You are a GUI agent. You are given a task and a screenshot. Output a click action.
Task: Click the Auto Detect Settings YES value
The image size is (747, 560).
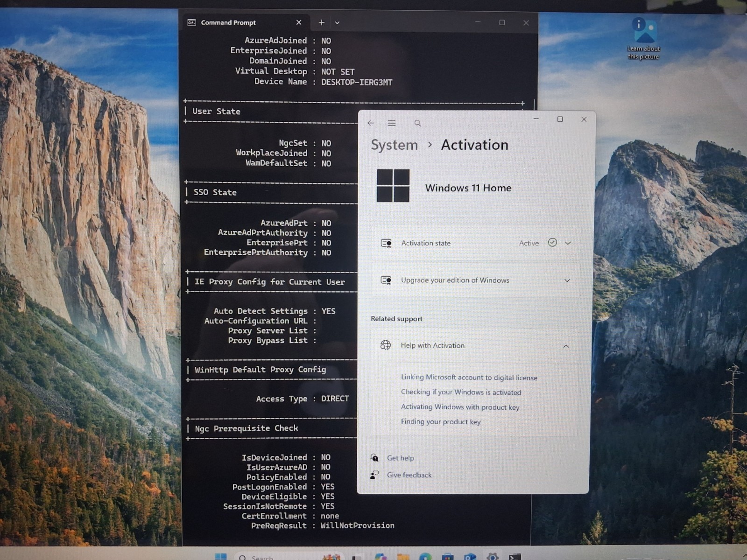(x=328, y=311)
